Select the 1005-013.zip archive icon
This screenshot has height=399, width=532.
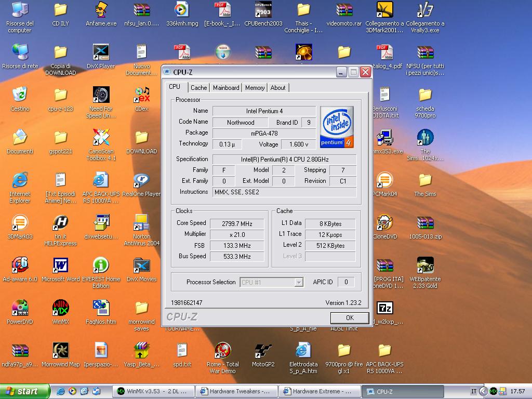425,227
